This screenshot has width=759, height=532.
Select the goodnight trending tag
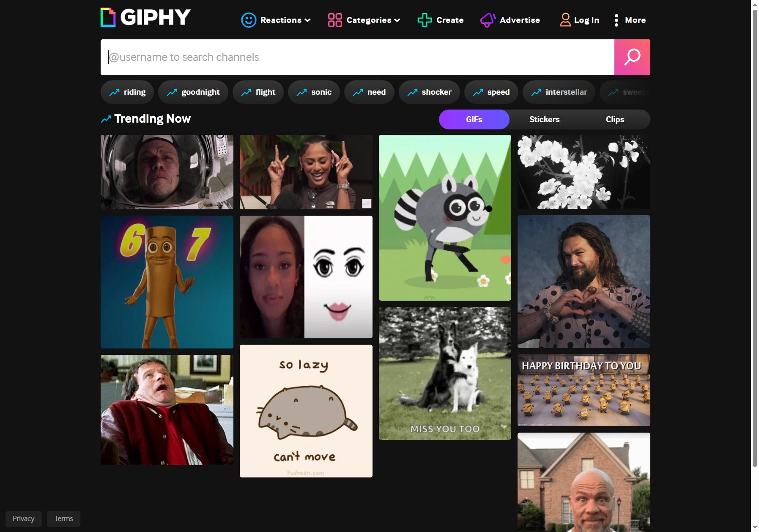point(193,92)
